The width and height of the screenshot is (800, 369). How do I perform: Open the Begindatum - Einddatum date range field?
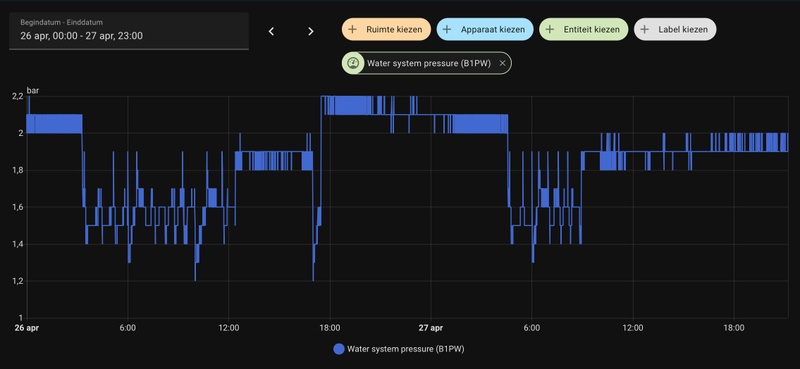click(129, 31)
